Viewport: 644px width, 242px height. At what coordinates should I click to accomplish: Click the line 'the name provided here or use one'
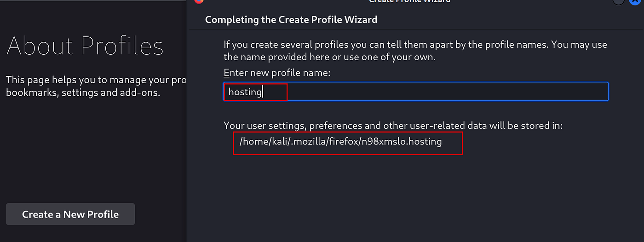coord(329,58)
